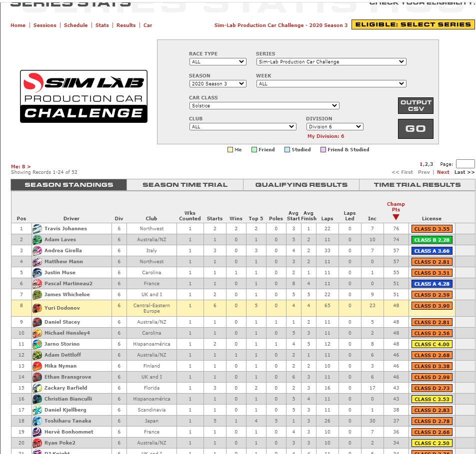
Task: Click Jarno Storino's helmet icon
Action: click(x=37, y=344)
